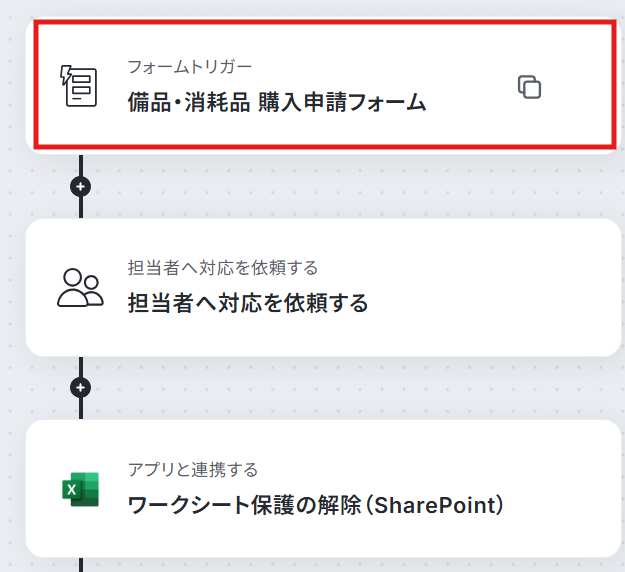Select the Excel SharePoint action card
The width and height of the screenshot is (625, 572).
[324, 488]
